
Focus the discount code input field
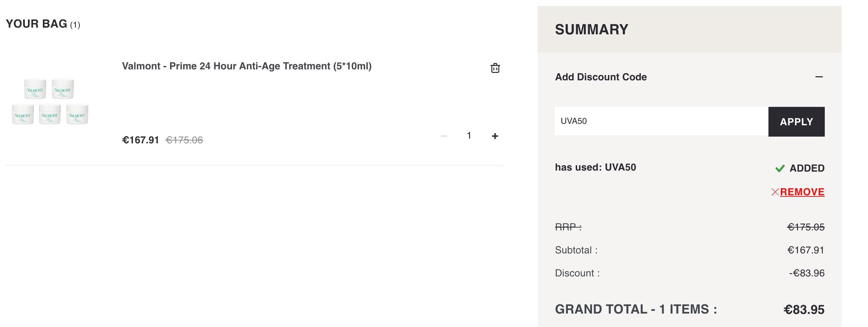(x=661, y=121)
